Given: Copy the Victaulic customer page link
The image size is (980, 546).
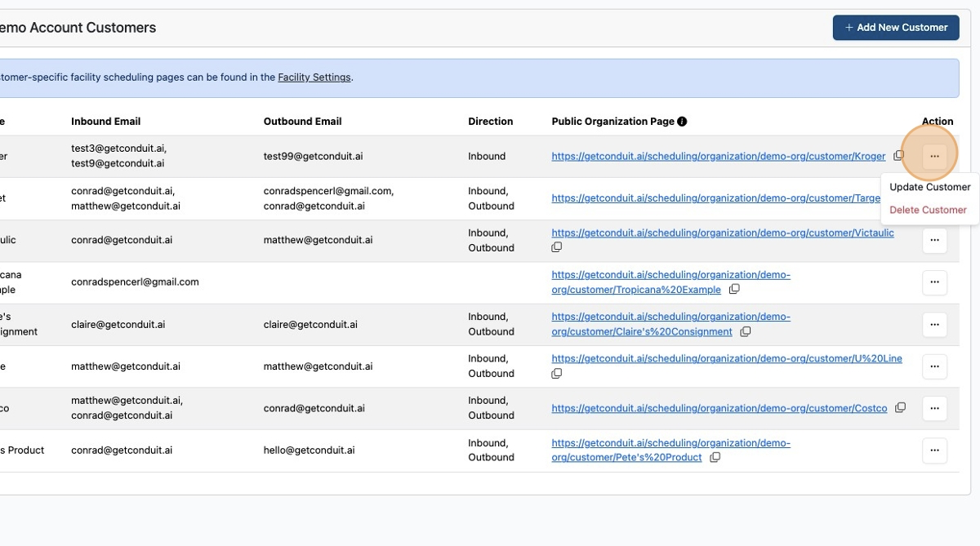Looking at the screenshot, I should [x=557, y=247].
